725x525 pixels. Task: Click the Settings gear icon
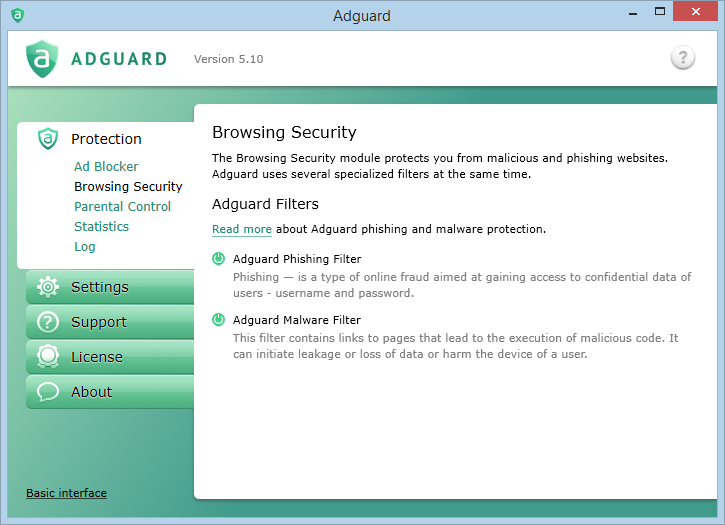click(x=48, y=287)
